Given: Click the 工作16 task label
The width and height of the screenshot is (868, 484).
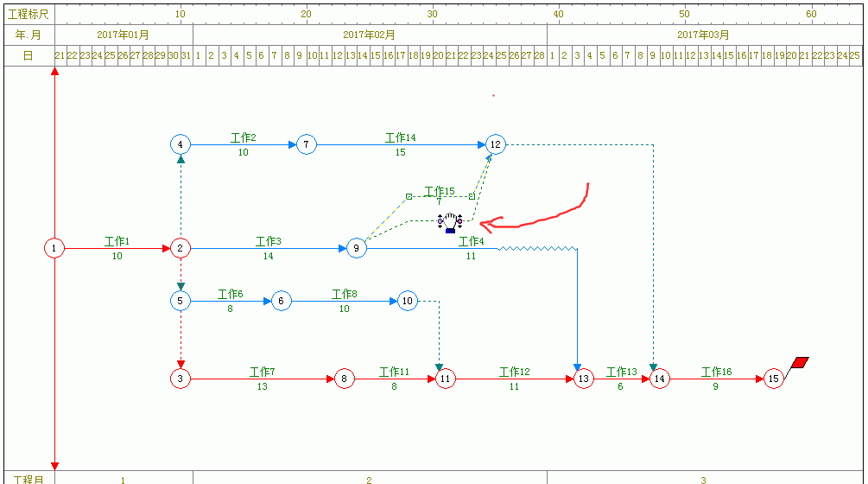Looking at the screenshot, I should 716,372.
